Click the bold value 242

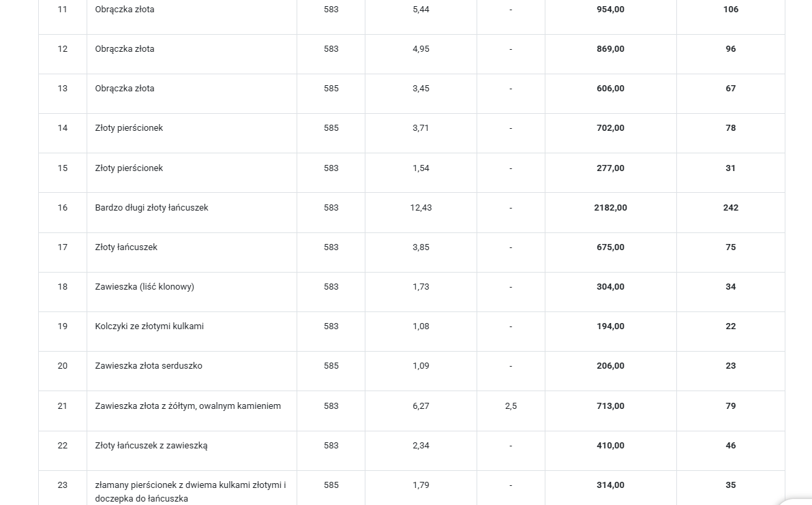click(730, 208)
